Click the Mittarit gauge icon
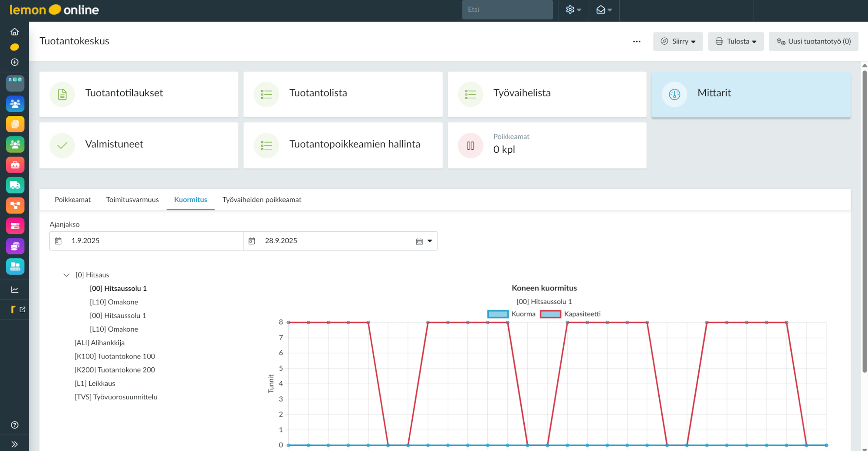Image resolution: width=868 pixels, height=451 pixels. click(674, 94)
